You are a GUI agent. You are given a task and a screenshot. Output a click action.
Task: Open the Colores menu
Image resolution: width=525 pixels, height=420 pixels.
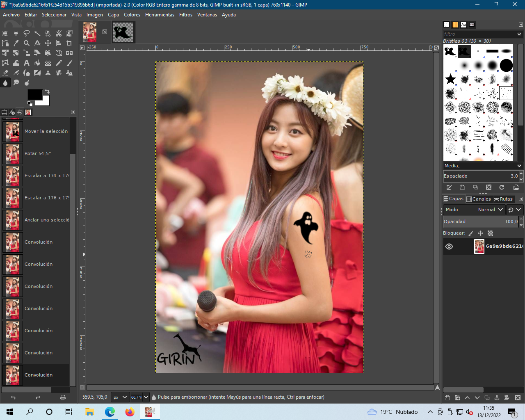[x=132, y=15]
